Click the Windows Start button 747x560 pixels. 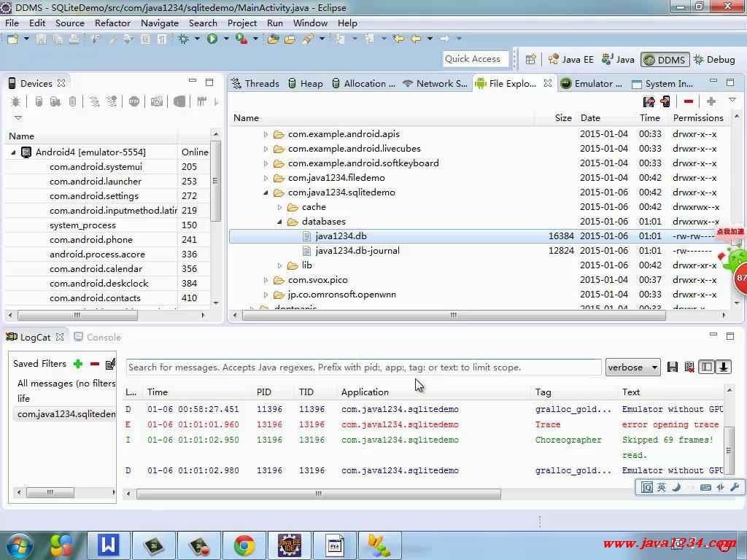click(19, 546)
